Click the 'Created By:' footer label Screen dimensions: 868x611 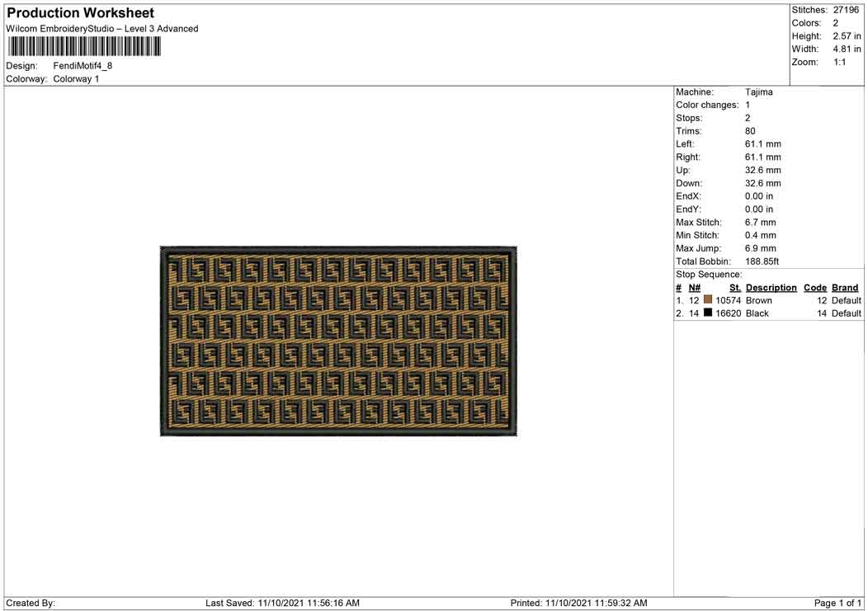click(x=31, y=604)
